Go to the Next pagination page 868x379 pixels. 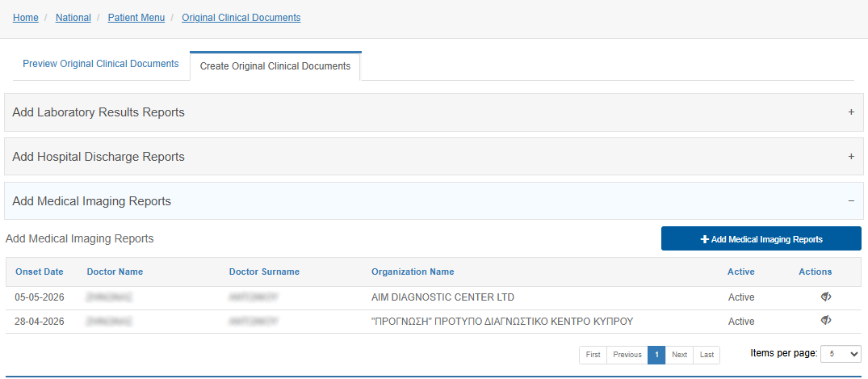click(679, 355)
